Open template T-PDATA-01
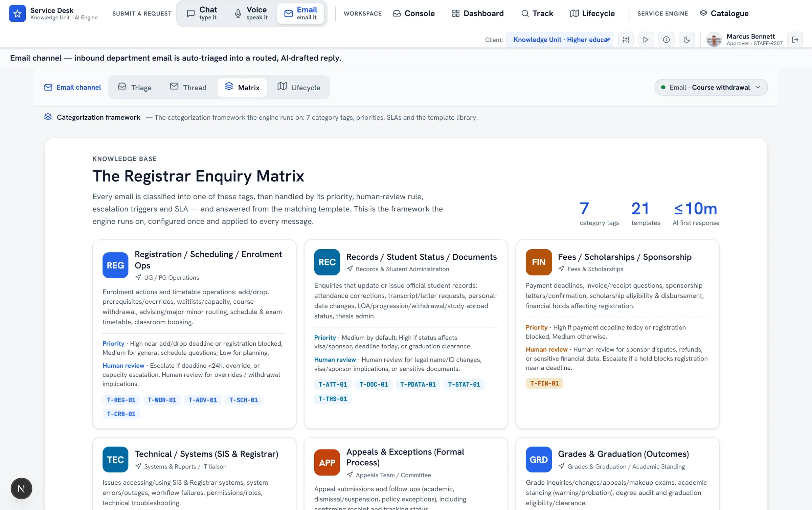 (418, 384)
